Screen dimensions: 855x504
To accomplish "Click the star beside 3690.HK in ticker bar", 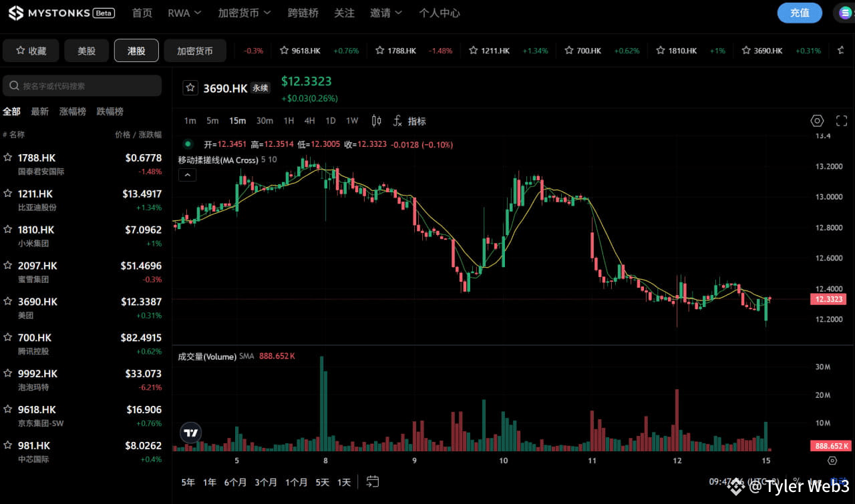I will (747, 51).
